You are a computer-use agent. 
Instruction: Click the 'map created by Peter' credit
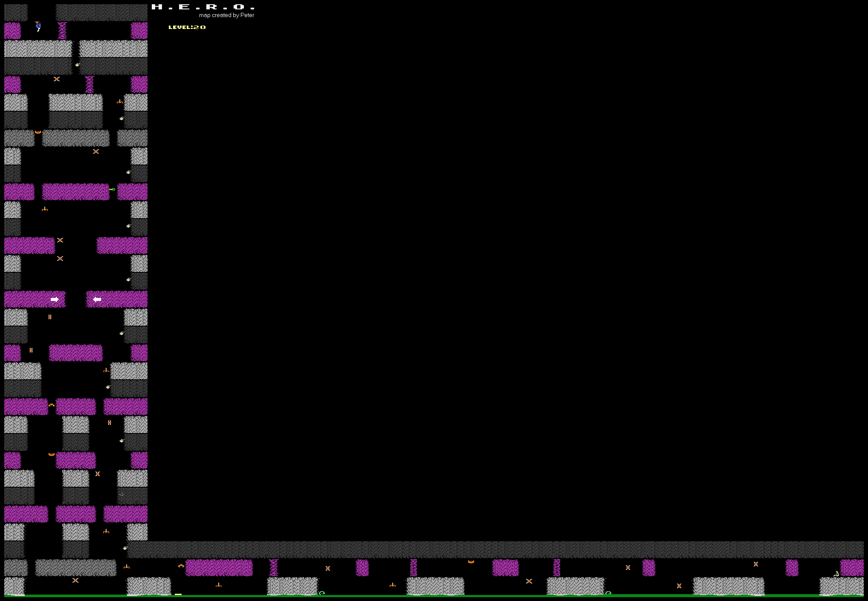[226, 15]
